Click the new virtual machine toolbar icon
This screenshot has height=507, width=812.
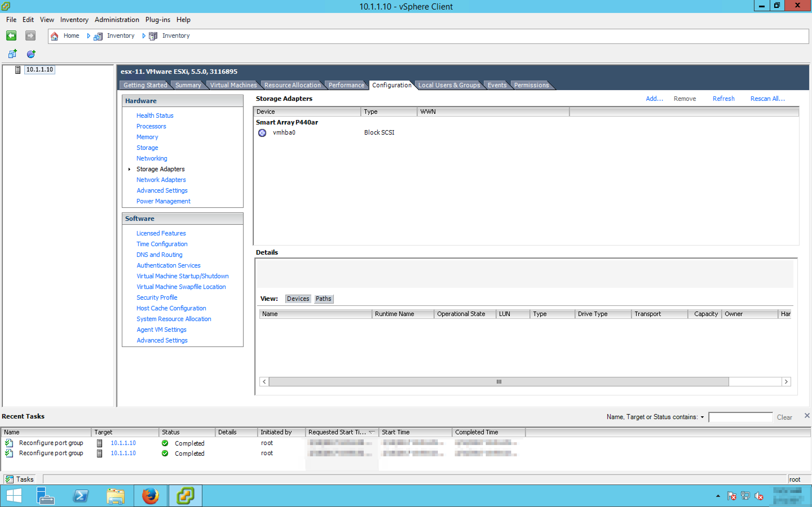(x=12, y=54)
